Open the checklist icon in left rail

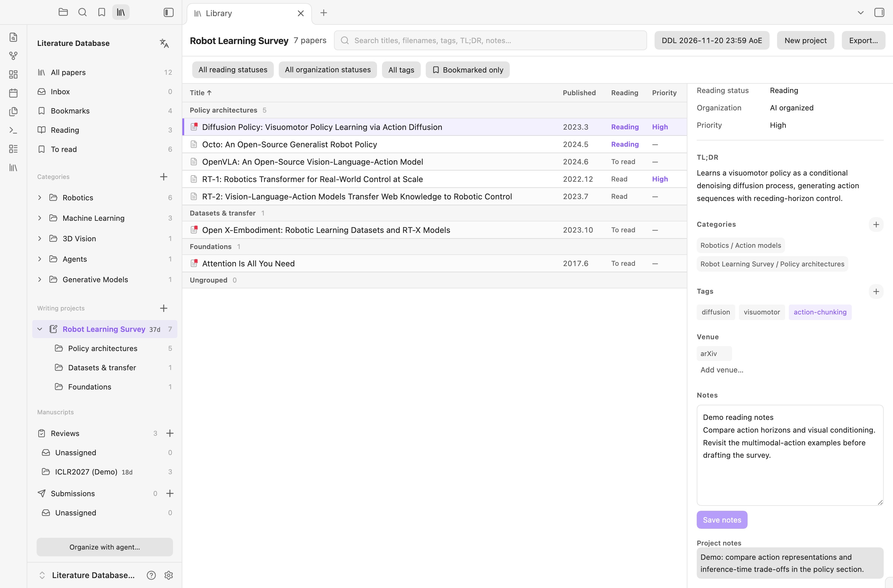click(13, 149)
